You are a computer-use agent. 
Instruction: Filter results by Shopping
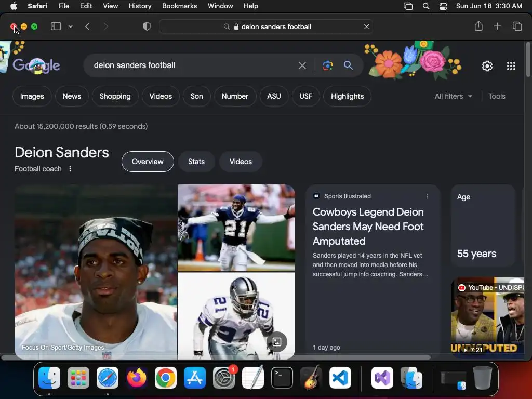[115, 96]
